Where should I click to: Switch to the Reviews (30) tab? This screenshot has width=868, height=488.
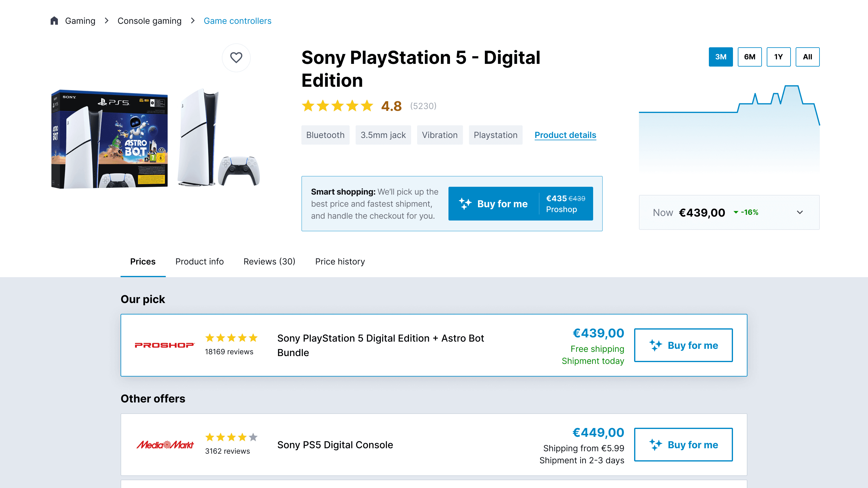point(269,261)
